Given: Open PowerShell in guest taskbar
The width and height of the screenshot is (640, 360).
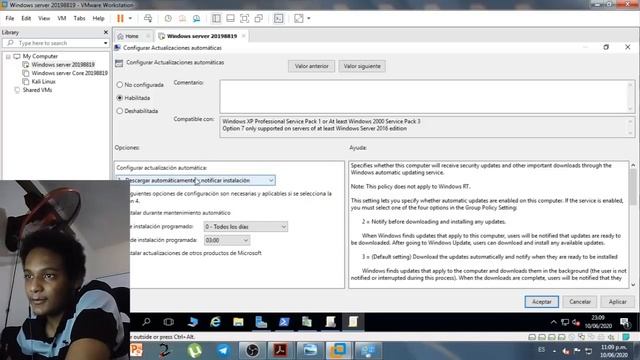Looking at the screenshot, I should click(284, 322).
